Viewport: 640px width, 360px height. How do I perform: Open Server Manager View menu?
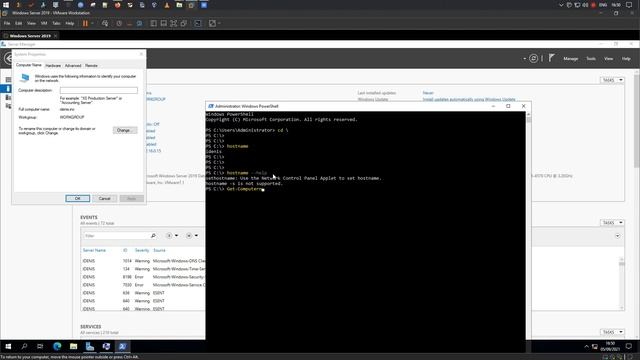[609, 59]
